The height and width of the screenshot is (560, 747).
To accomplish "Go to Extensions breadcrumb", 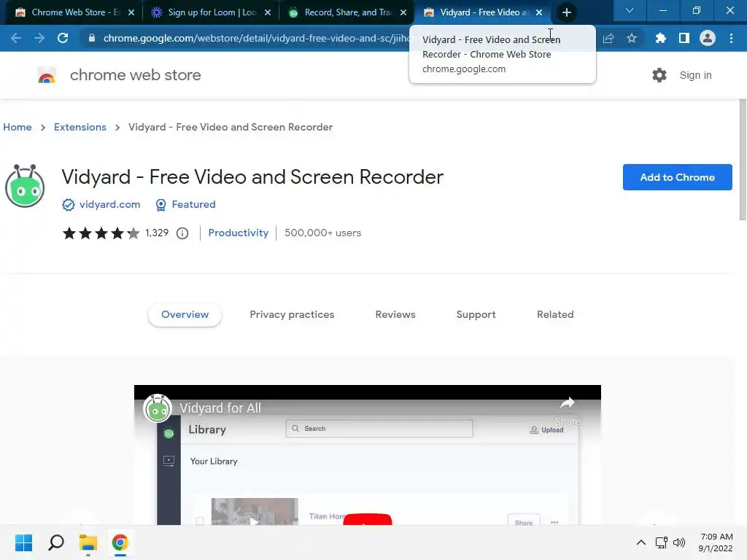I will tap(80, 127).
